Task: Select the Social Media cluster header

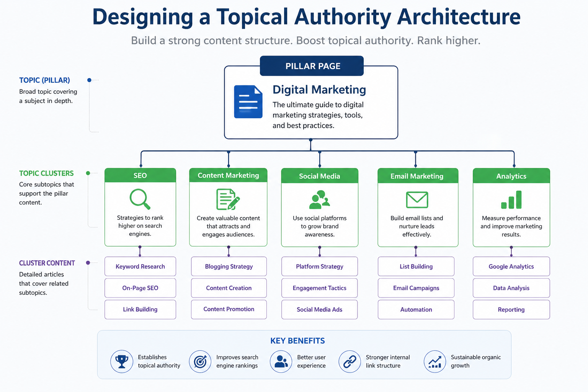Action: click(x=320, y=176)
